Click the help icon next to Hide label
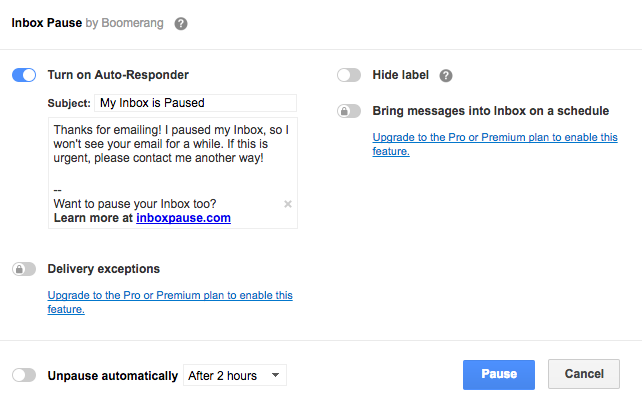Screen dimensions: 642x401 pyautogui.click(x=446, y=76)
